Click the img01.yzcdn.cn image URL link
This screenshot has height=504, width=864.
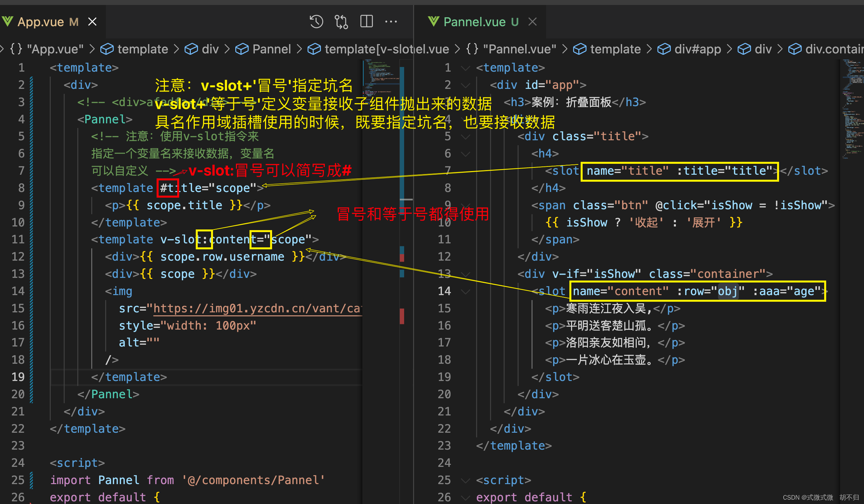click(257, 308)
